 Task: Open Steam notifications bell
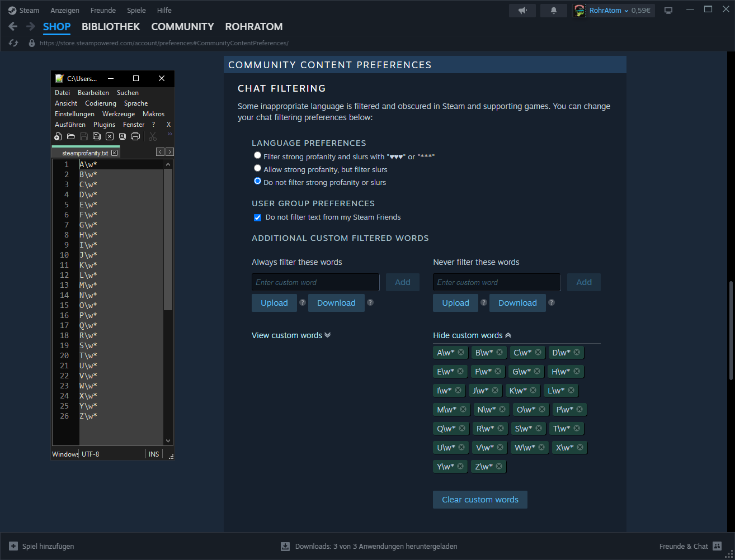554,11
